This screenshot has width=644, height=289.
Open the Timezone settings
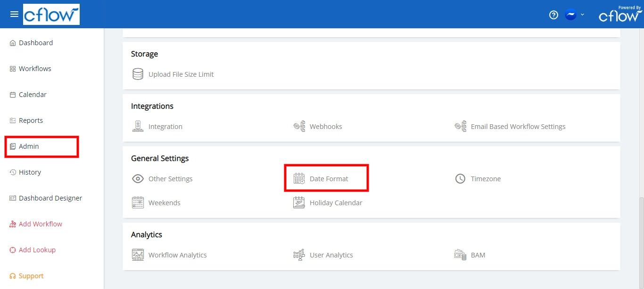(485, 178)
